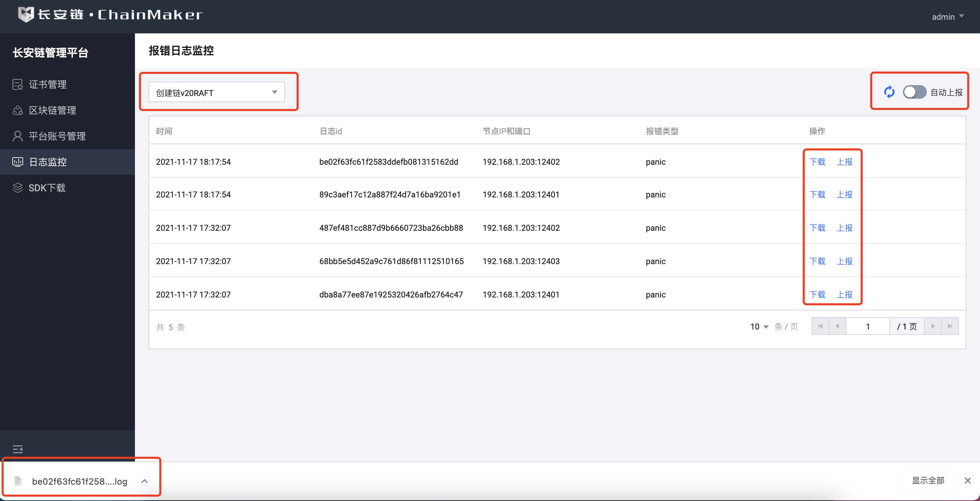
Task: Open 区块链管理 in the sidebar
Action: click(x=52, y=110)
